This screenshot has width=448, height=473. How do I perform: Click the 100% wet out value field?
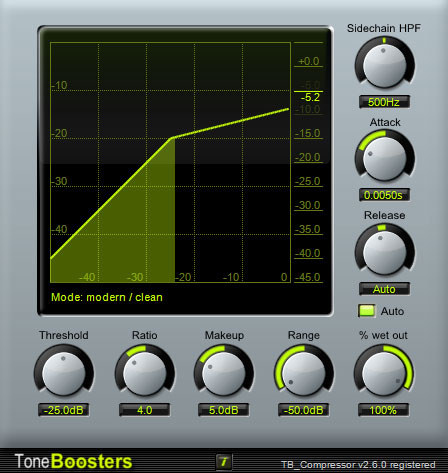[x=383, y=410]
